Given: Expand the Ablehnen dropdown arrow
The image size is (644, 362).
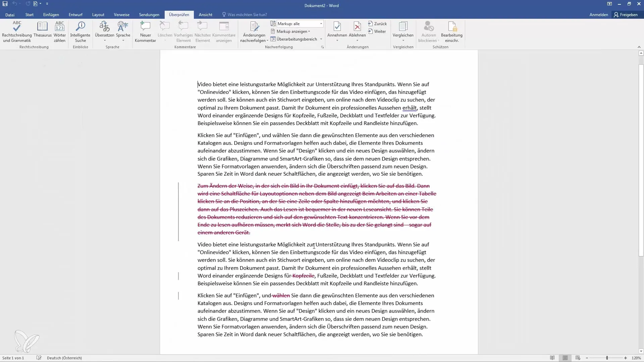Looking at the screenshot, I should [357, 41].
